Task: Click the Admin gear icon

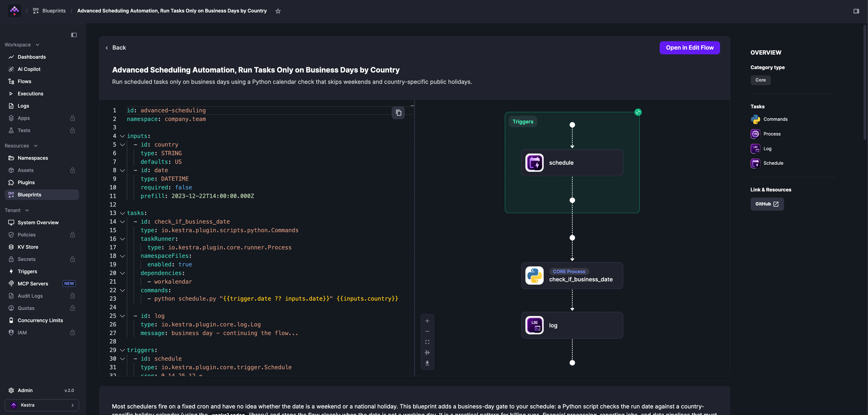Action: point(11,390)
